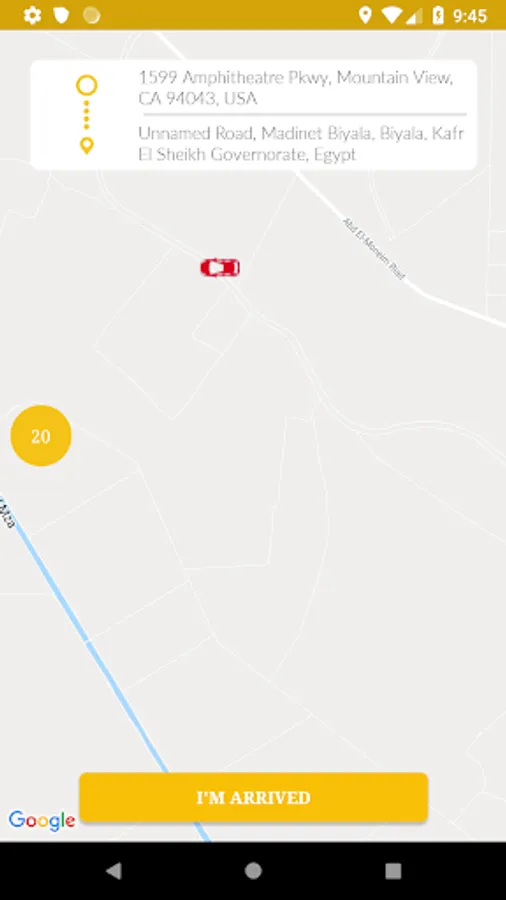Image resolution: width=506 pixels, height=900 pixels.
Task: Tap the red car marker on map
Action: click(220, 267)
